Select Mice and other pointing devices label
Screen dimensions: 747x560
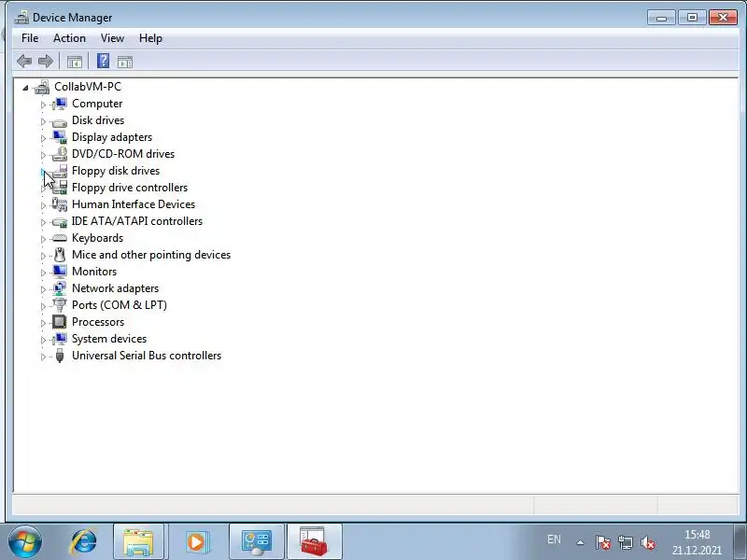click(151, 255)
